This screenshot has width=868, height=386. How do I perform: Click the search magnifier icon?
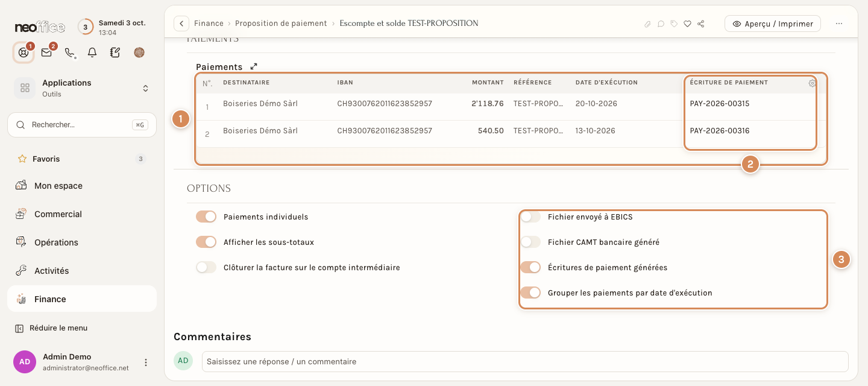point(20,125)
